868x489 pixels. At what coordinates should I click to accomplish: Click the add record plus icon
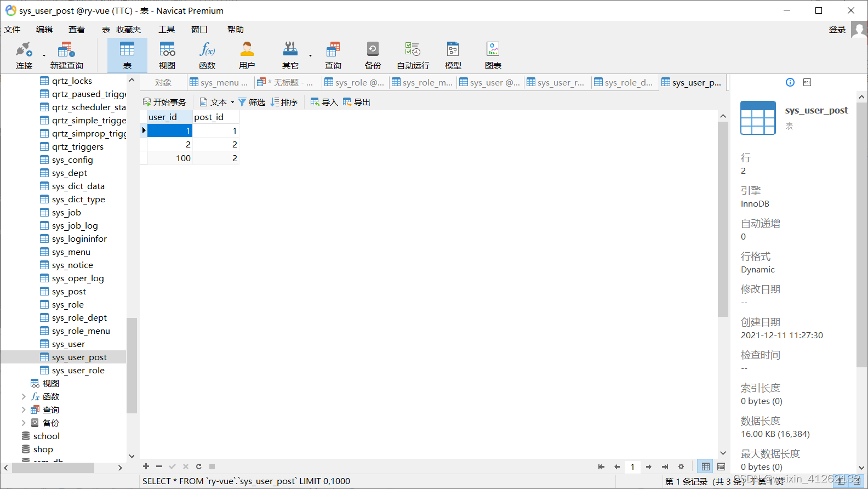point(146,467)
